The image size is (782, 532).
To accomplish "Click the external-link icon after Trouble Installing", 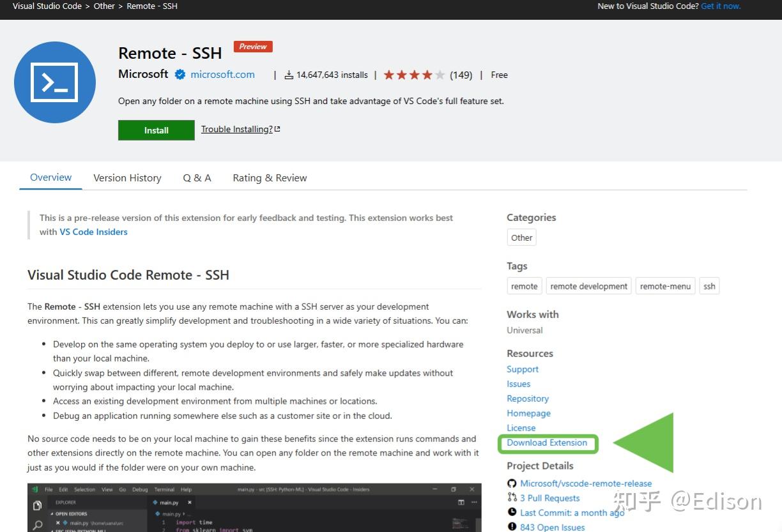I will [x=277, y=128].
